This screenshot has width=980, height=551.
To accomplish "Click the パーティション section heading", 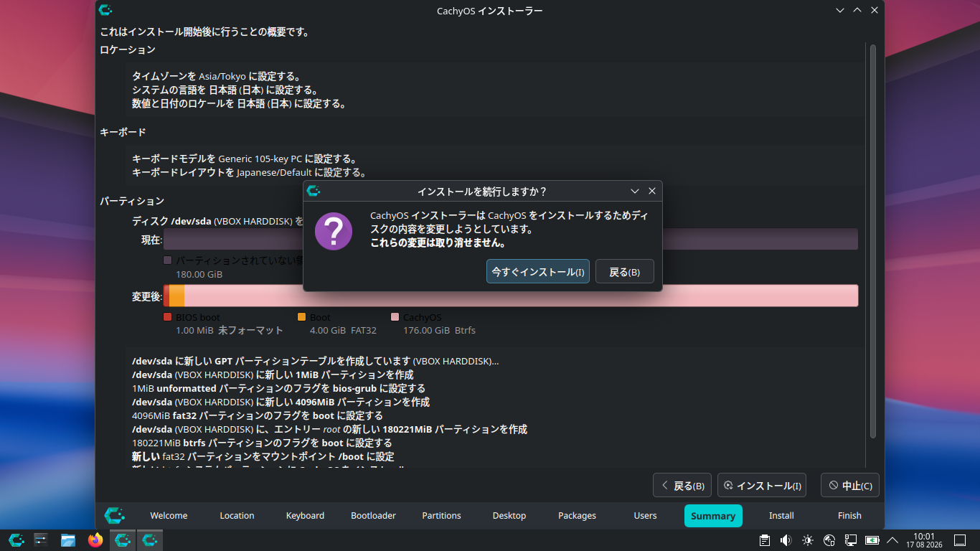I will pyautogui.click(x=132, y=201).
